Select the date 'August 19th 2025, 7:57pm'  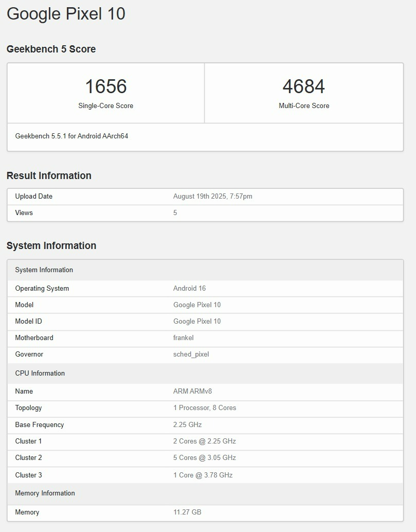tap(212, 196)
